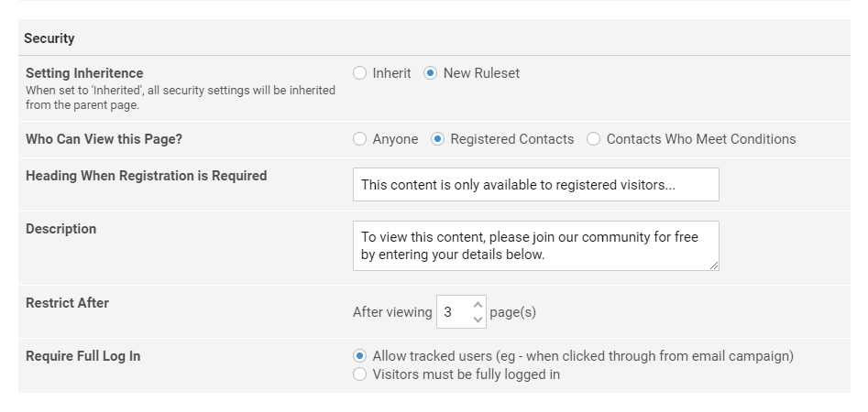The height and width of the screenshot is (412, 868).
Task: Enable Allow tracked users option
Action: [360, 356]
